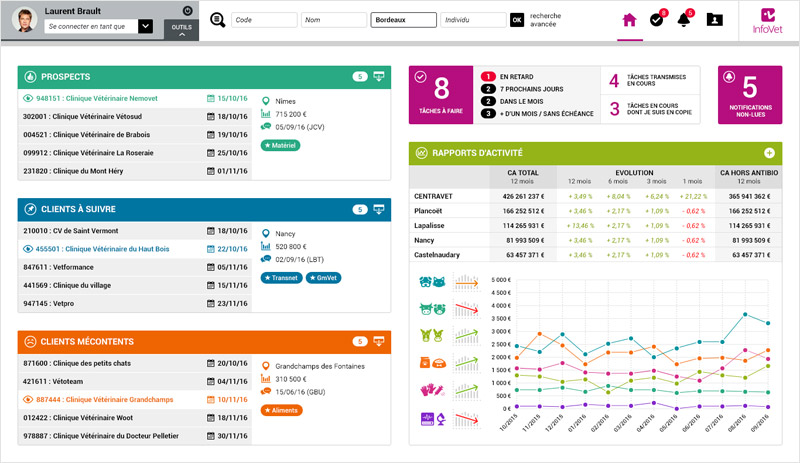800x463 pixels.
Task: Select the Lapalisse table row
Action: [x=595, y=225]
